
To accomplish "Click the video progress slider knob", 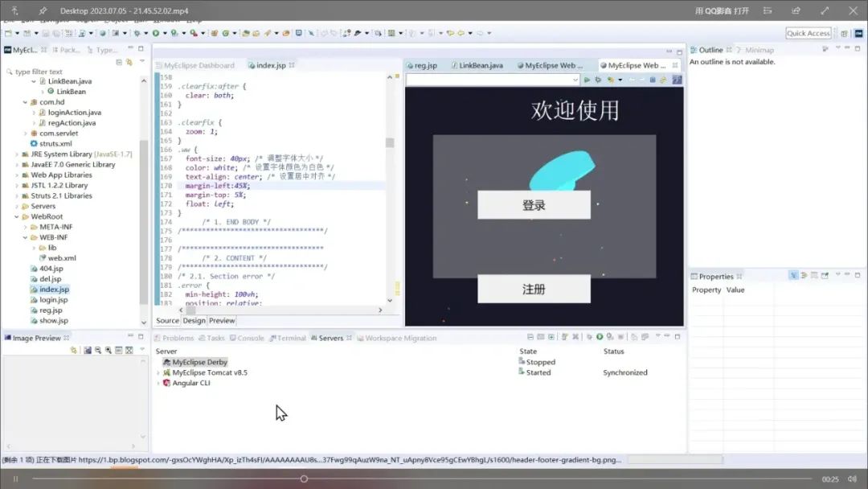I will click(304, 479).
